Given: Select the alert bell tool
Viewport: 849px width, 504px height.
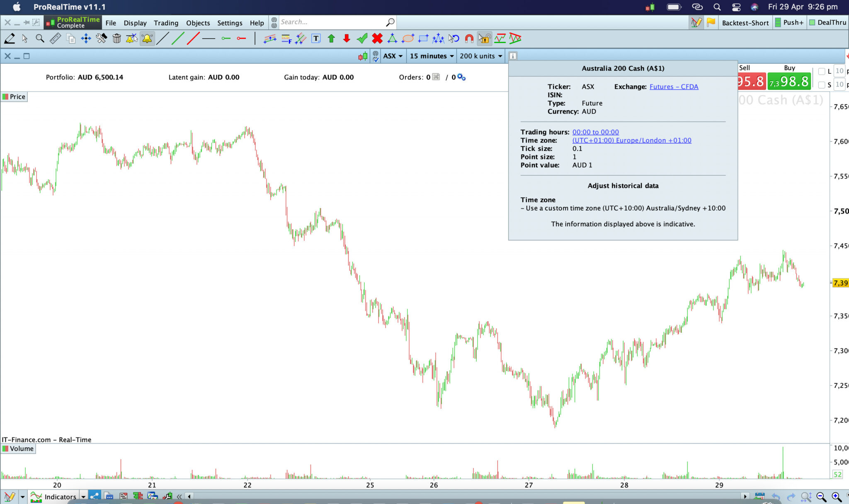Looking at the screenshot, I should pos(147,39).
